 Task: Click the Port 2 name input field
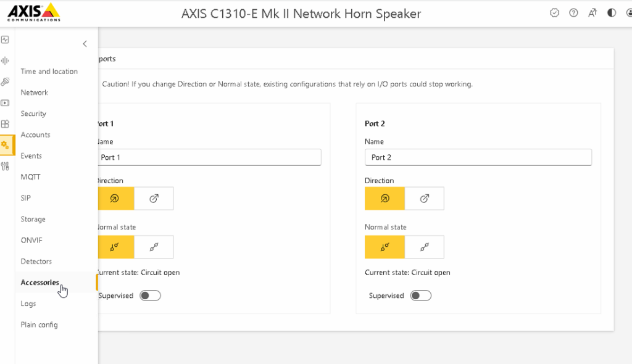click(478, 157)
